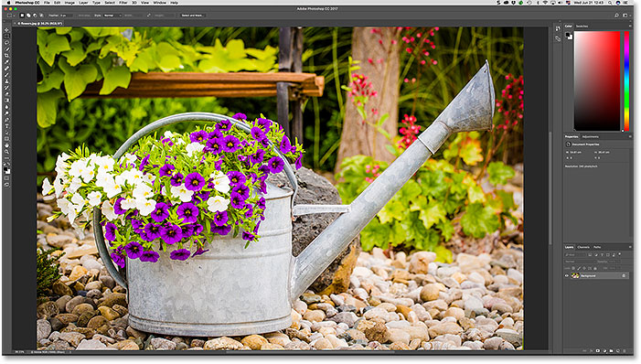This screenshot has height=364, width=641.
Task: Select the Clone Stamp tool
Action: [7, 81]
